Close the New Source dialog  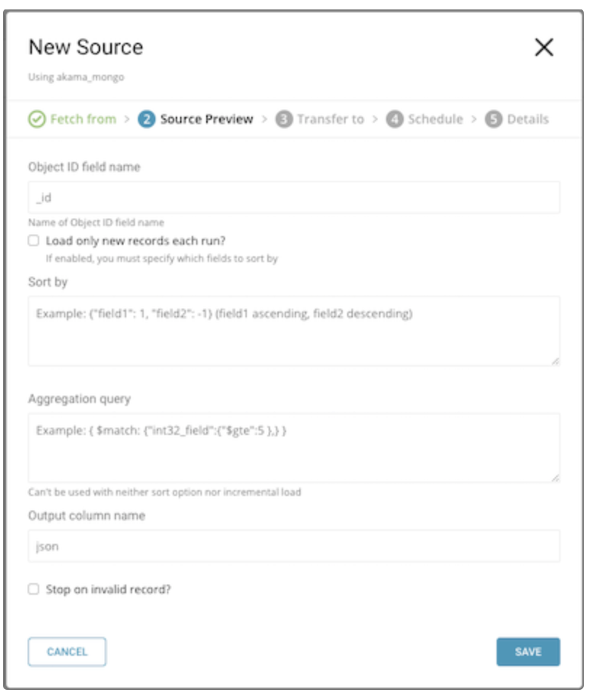[544, 48]
